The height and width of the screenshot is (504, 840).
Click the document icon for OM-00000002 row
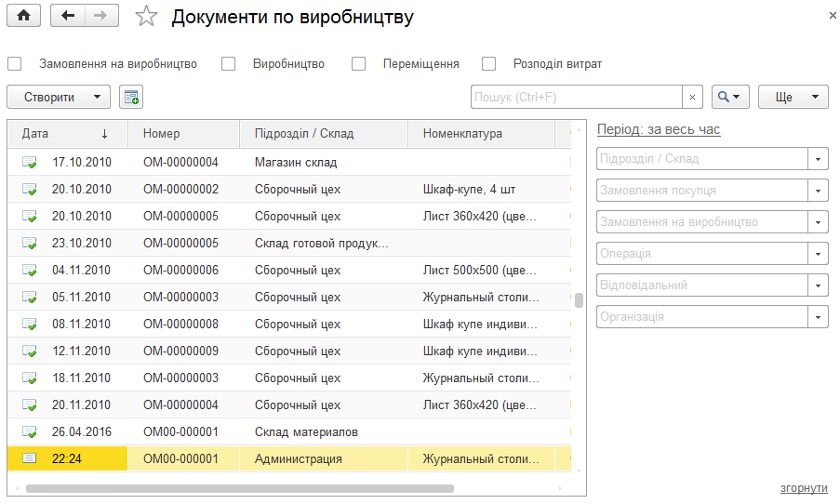tap(30, 189)
